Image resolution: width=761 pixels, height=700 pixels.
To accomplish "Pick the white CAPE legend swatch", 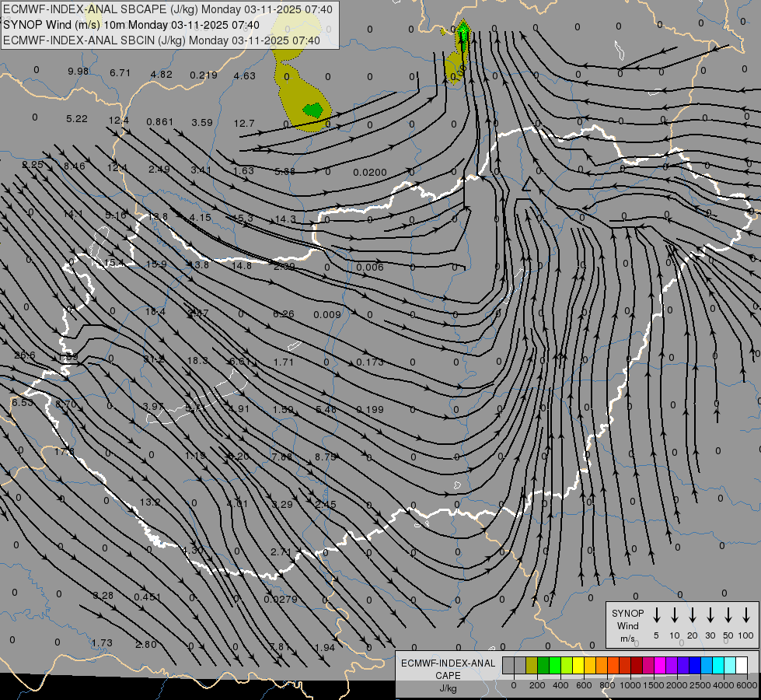I will pyautogui.click(x=742, y=666).
